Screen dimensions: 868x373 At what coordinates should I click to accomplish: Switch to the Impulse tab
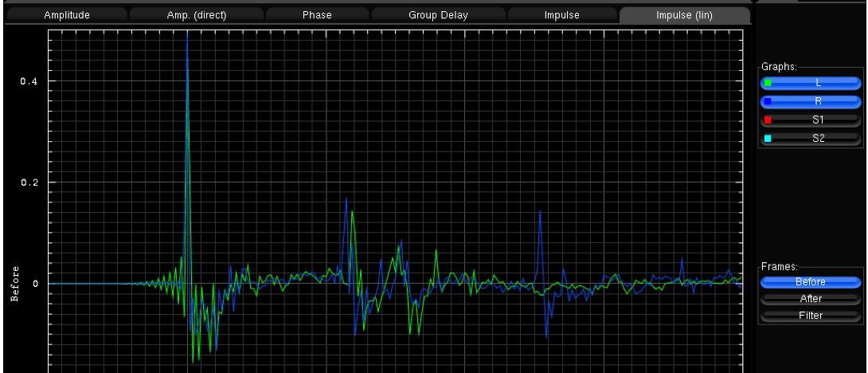(x=561, y=15)
